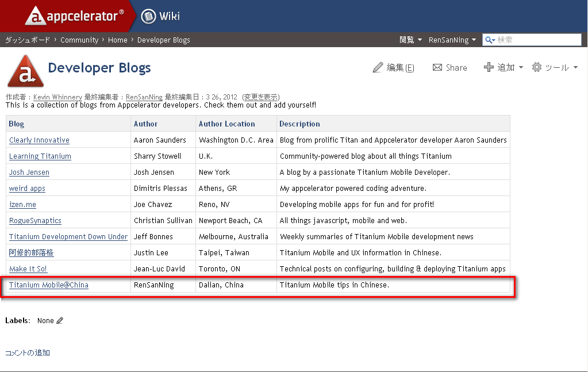
Task: Open the Wiki home icon
Action: pos(148,16)
